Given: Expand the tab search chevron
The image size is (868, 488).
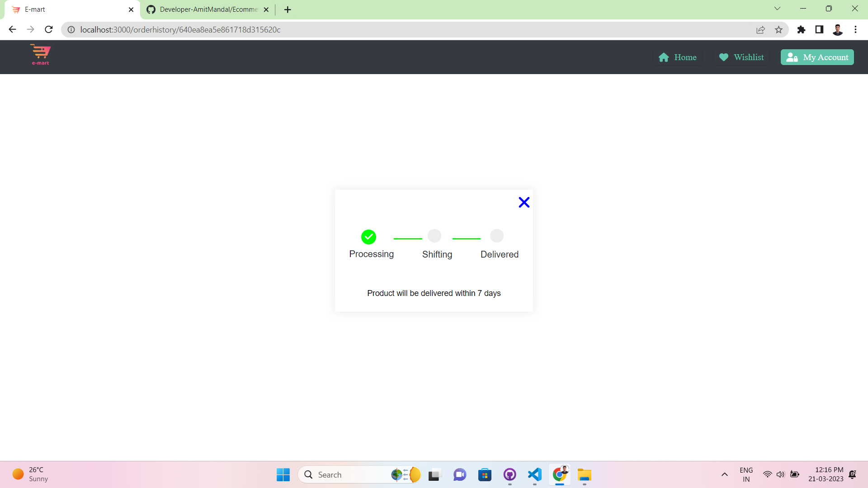Looking at the screenshot, I should (x=777, y=9).
